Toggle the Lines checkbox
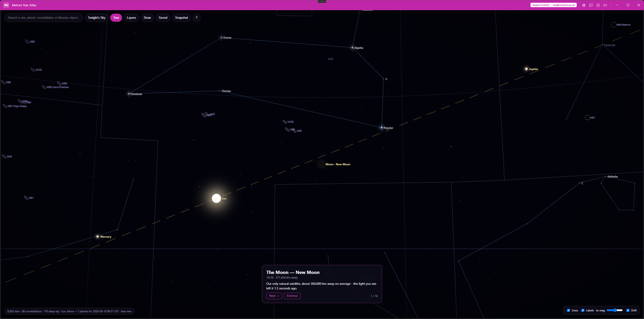The width and height of the screenshot is (644, 319). pos(568,310)
